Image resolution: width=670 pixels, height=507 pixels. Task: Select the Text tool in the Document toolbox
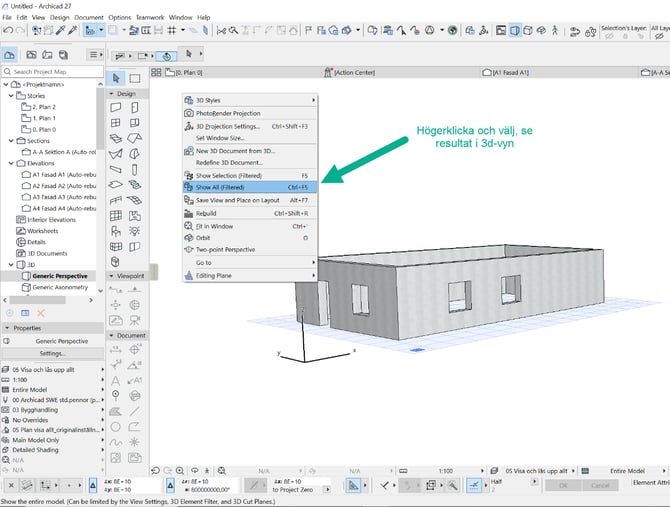coord(116,380)
